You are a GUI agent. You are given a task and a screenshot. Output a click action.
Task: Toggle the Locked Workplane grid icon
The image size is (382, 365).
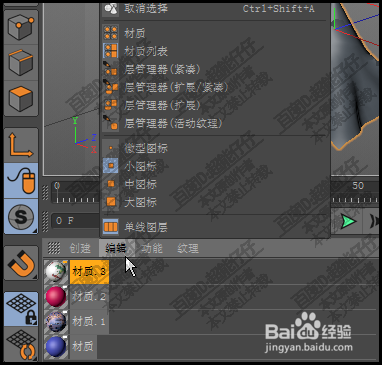coord(21,309)
